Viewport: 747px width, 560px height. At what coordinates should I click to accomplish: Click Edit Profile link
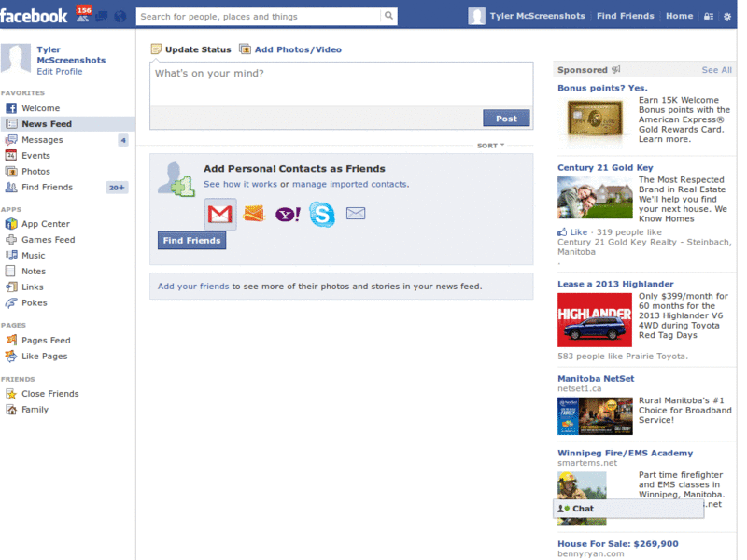60,72
